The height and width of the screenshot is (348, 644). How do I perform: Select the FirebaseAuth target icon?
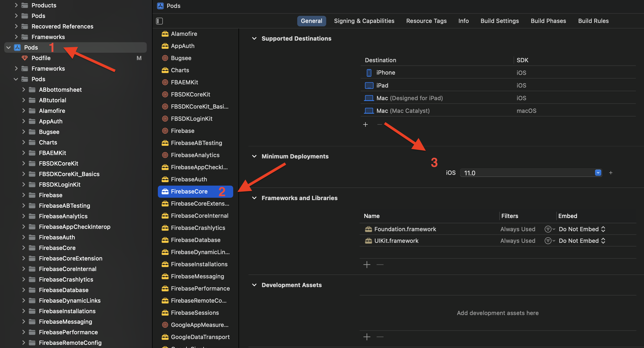(165, 179)
